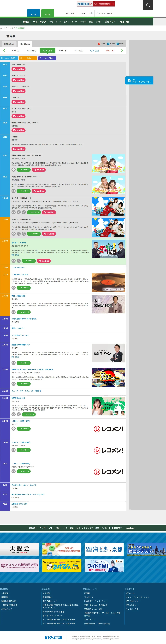Screen dimensions: 166x644
Task: Open プチ鹿島のラジオ19xx title
Action: click(x=20, y=335)
